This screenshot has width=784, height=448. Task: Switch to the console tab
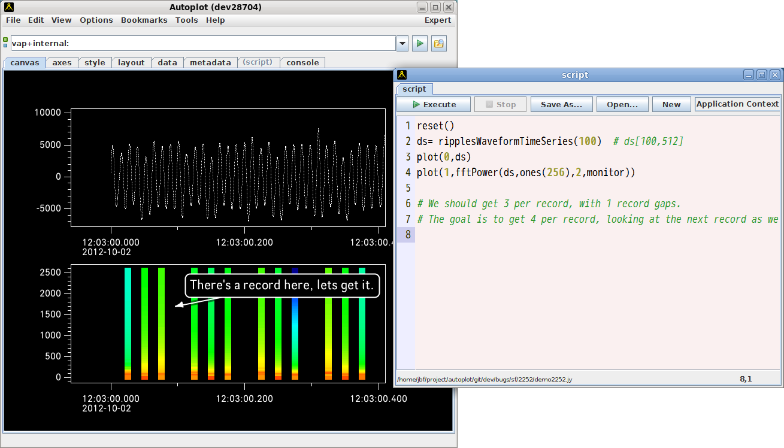(x=302, y=62)
